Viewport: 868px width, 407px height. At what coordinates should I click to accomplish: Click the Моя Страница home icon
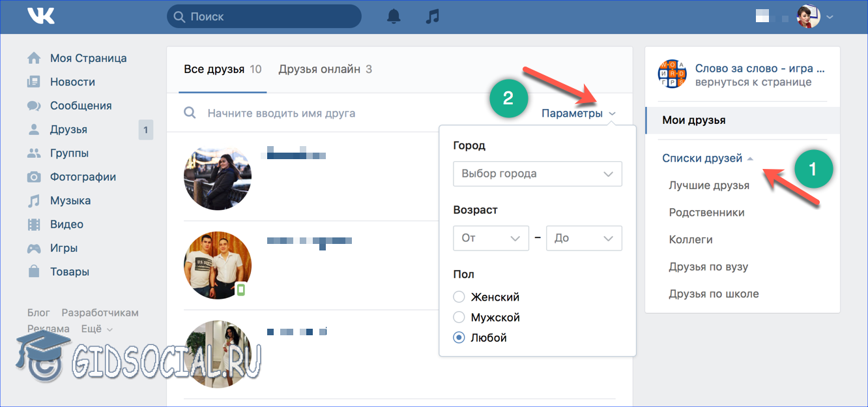(x=34, y=58)
